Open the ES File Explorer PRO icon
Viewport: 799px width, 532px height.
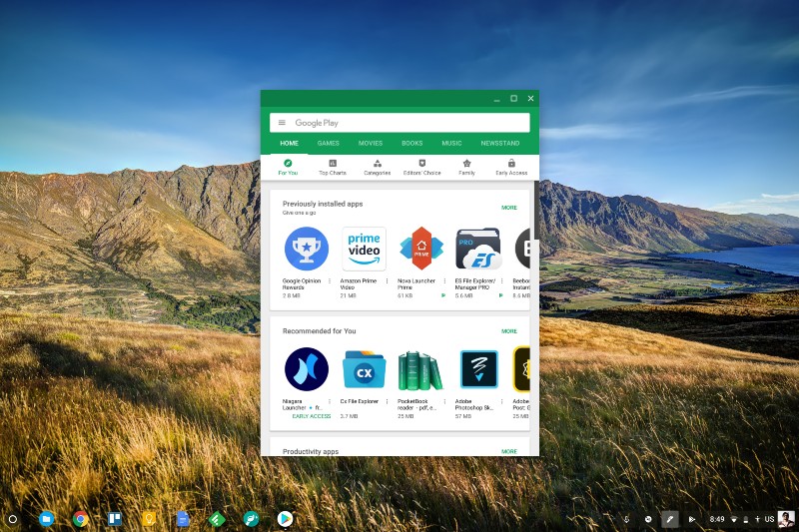click(x=478, y=249)
